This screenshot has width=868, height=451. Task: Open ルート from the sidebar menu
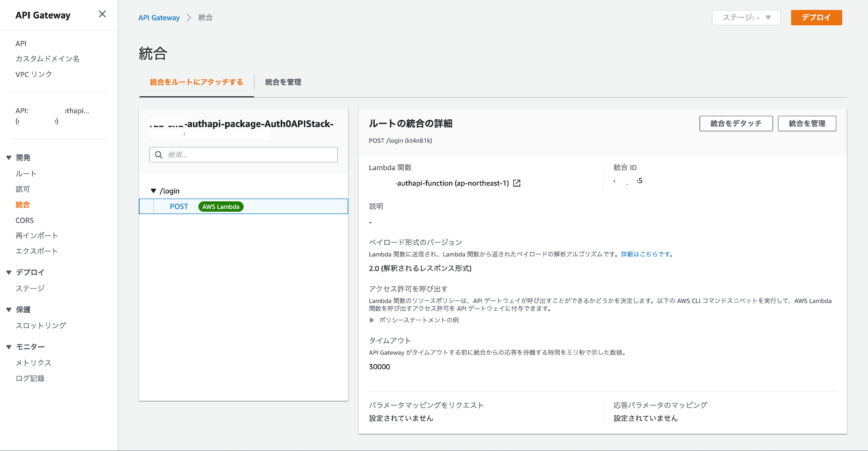[25, 173]
